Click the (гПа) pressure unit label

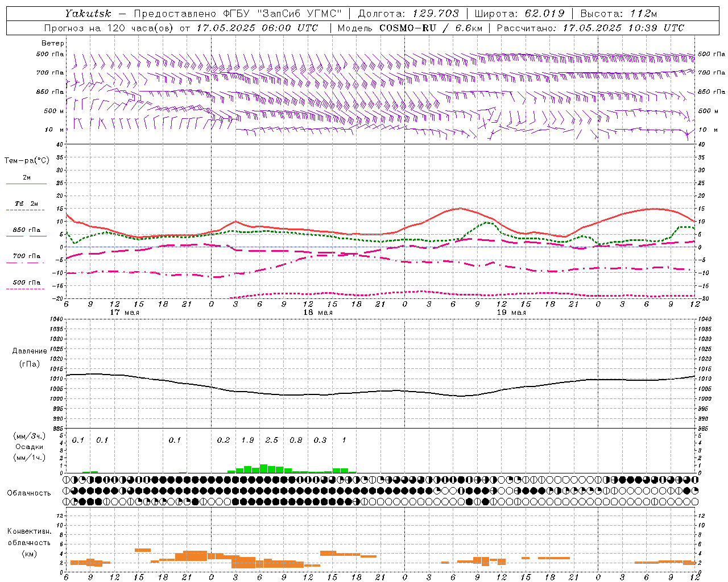pyautogui.click(x=30, y=364)
